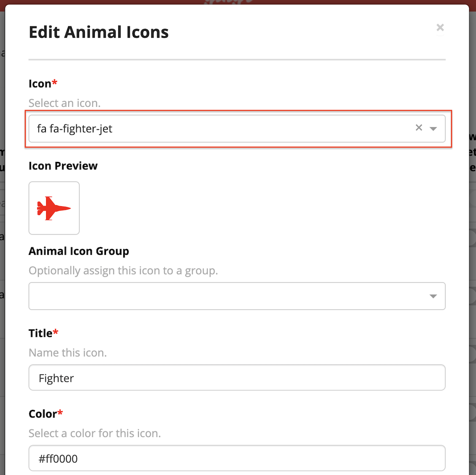Focus the Title field containing Fighter
This screenshot has width=476, height=475.
[237, 378]
